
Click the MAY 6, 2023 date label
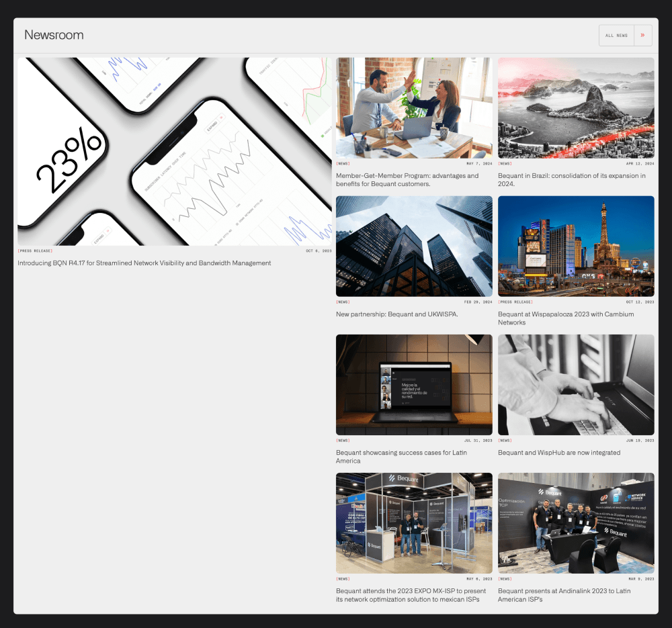click(x=479, y=579)
